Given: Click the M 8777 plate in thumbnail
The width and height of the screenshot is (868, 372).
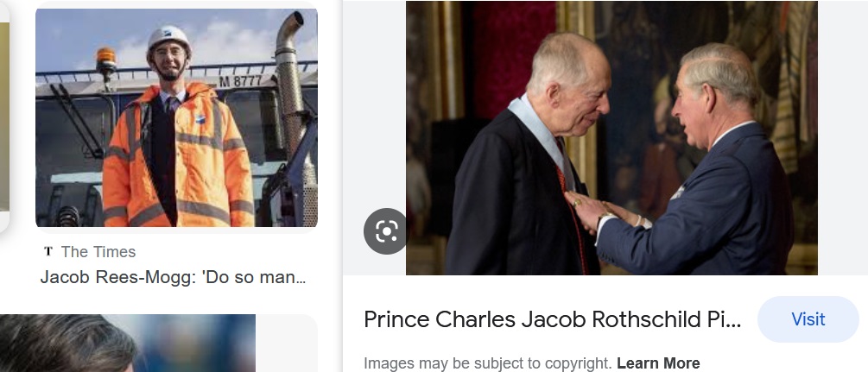Looking at the screenshot, I should [240, 82].
